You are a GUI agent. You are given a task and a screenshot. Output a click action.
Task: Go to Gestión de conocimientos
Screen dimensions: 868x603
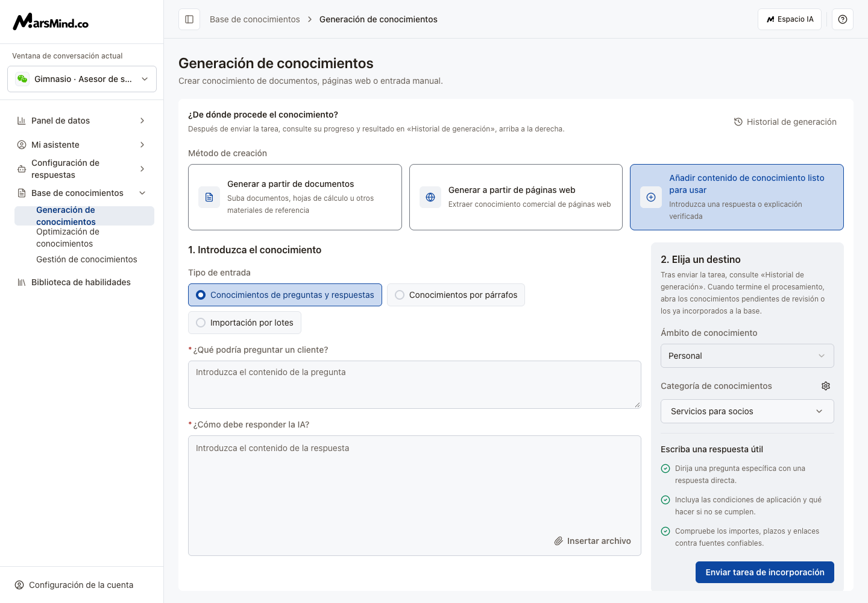pyautogui.click(x=84, y=259)
